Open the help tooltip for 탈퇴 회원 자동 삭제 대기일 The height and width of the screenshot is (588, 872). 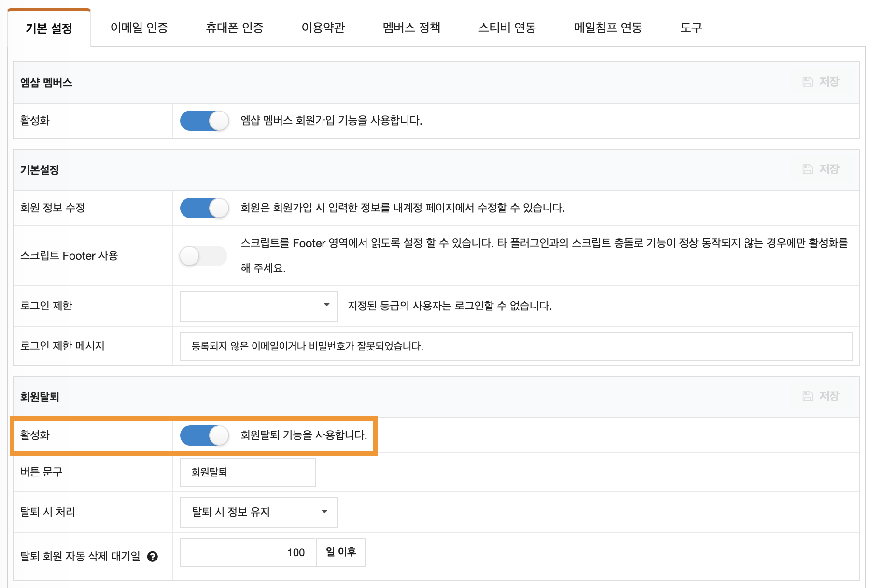coord(154,557)
